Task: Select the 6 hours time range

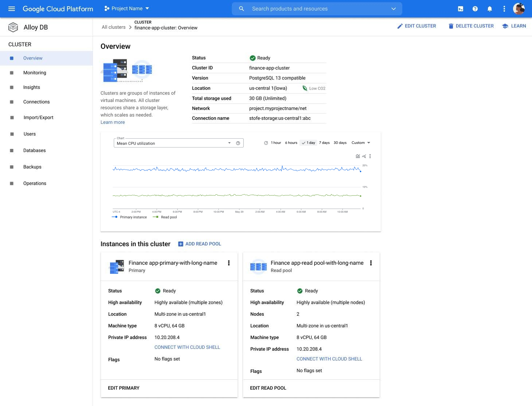Action: click(x=291, y=143)
